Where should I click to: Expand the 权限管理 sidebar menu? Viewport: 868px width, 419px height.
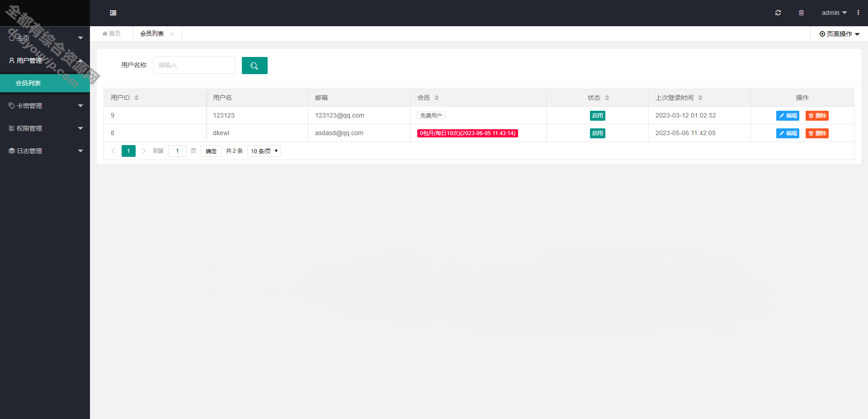pos(45,128)
